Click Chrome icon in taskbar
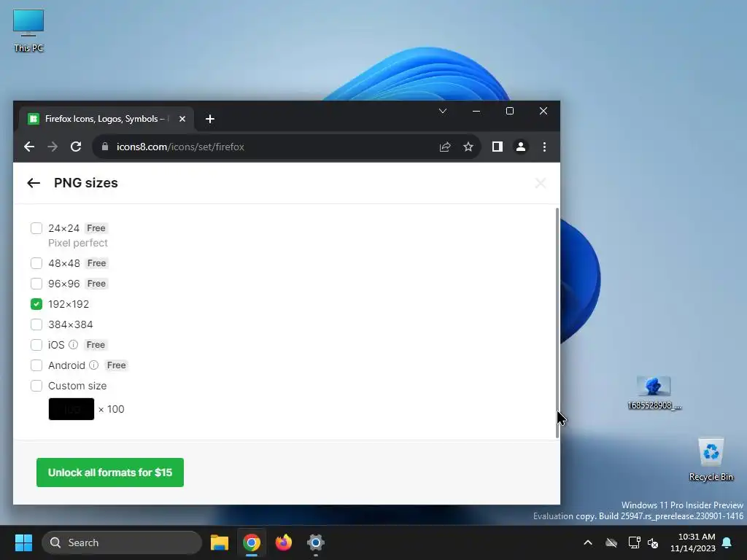The height and width of the screenshot is (560, 747). pos(252,542)
